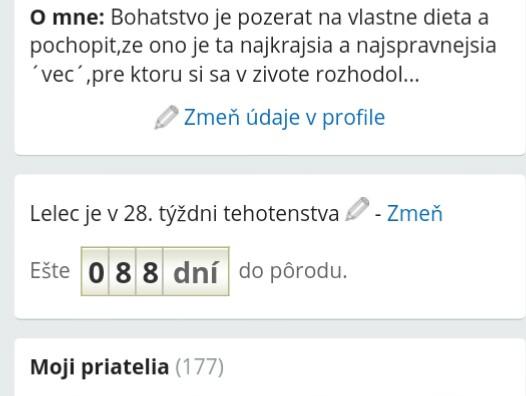Click the O mne: label

pos(67,17)
